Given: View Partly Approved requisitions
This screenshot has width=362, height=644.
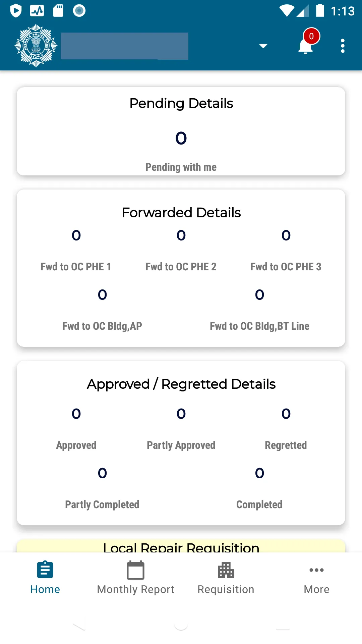Looking at the screenshot, I should [181, 429].
